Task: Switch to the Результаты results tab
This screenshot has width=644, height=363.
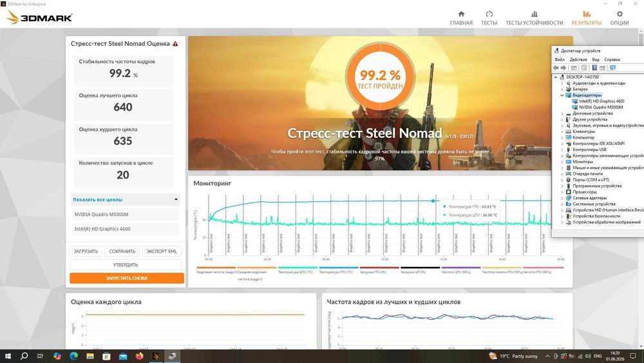Action: click(x=587, y=18)
